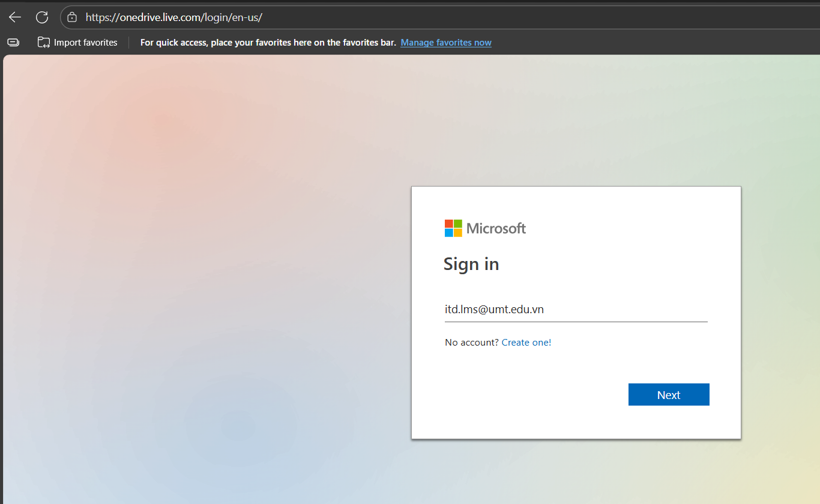The height and width of the screenshot is (504, 820).
Task: Click the No account? text
Action: [x=471, y=343]
